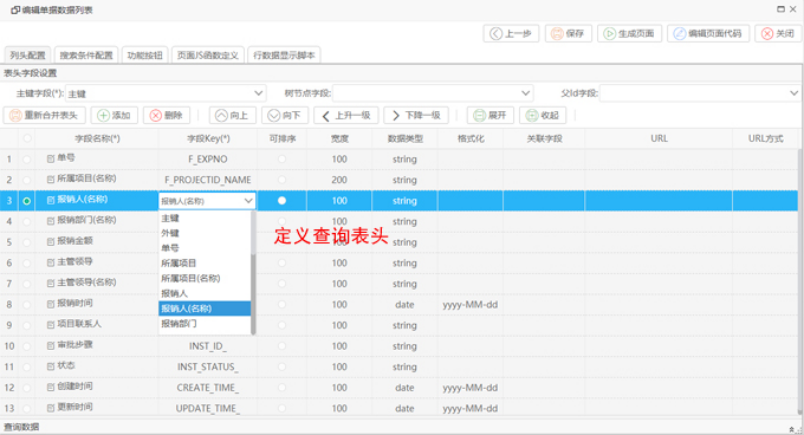Toggle 可排序 for the 单号 row
Viewport: 804px width, 435px height.
[x=282, y=159]
